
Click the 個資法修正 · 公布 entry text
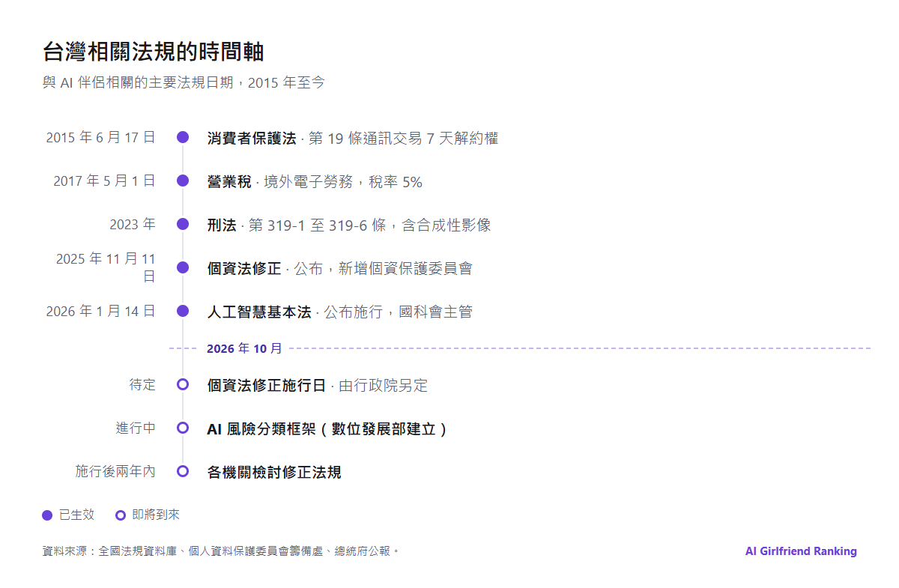pos(340,269)
